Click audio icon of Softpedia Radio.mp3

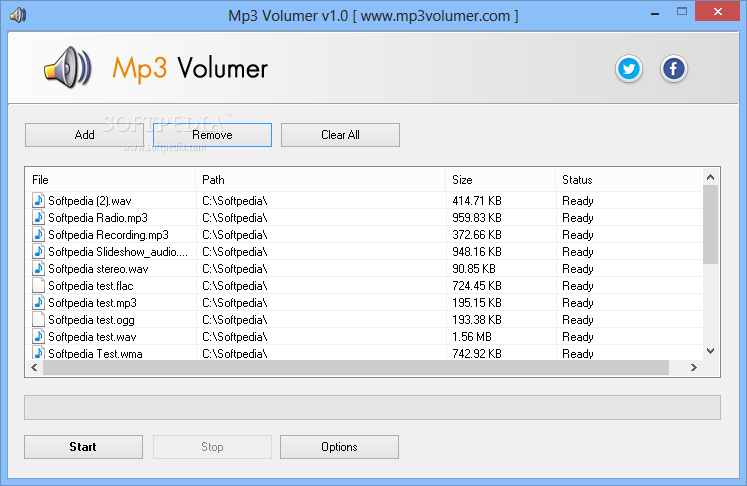tap(39, 217)
